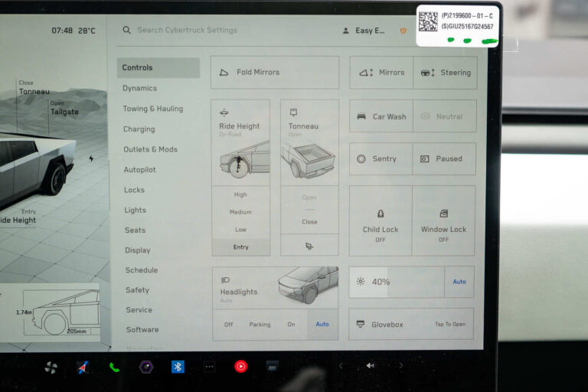Open the Controls settings tab
This screenshot has height=392, width=588.
pyautogui.click(x=158, y=67)
